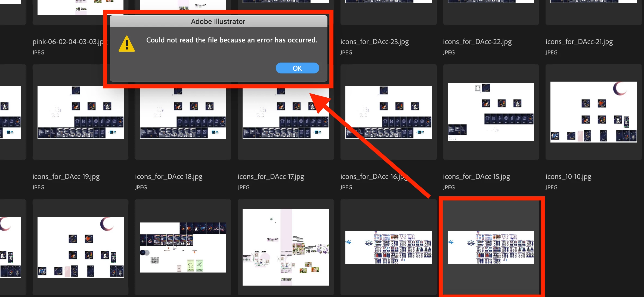Click the icons_for_DAcc-19.jpg file name label
The height and width of the screenshot is (297, 644).
coord(66,177)
